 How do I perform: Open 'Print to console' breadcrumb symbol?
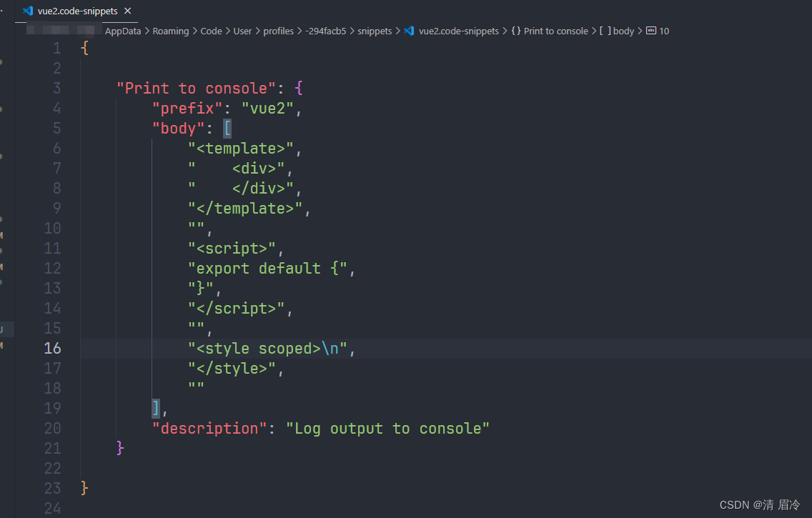pos(555,31)
